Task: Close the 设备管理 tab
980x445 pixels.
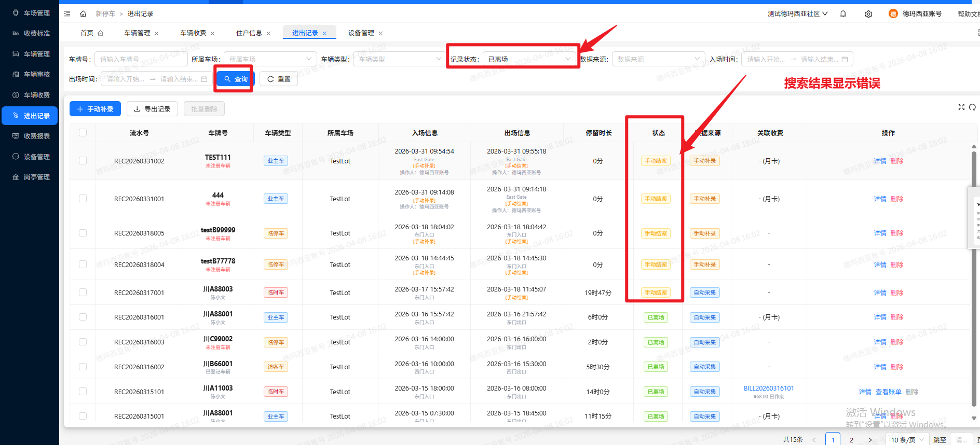Action: coord(380,33)
